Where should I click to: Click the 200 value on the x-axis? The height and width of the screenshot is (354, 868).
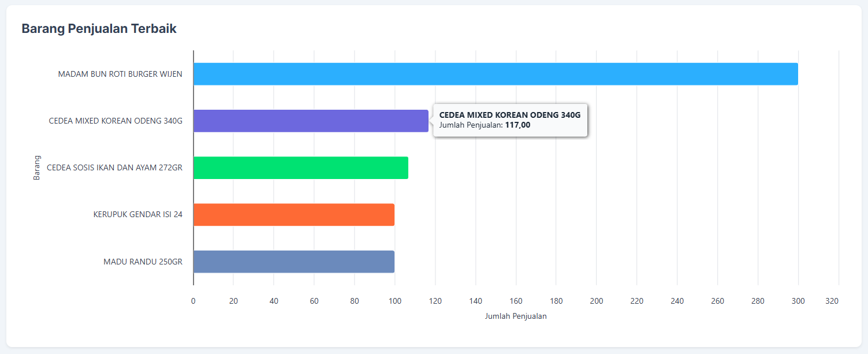597,301
